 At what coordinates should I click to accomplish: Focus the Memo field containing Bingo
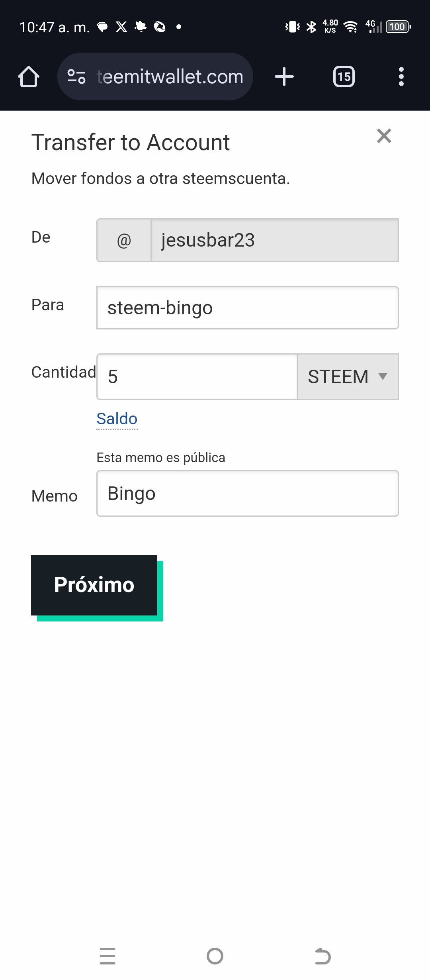tap(247, 493)
